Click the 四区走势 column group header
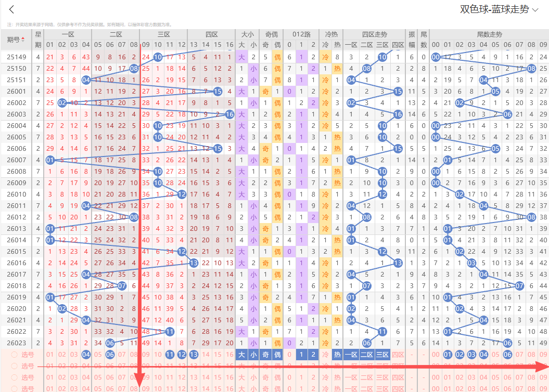 [x=374, y=34]
